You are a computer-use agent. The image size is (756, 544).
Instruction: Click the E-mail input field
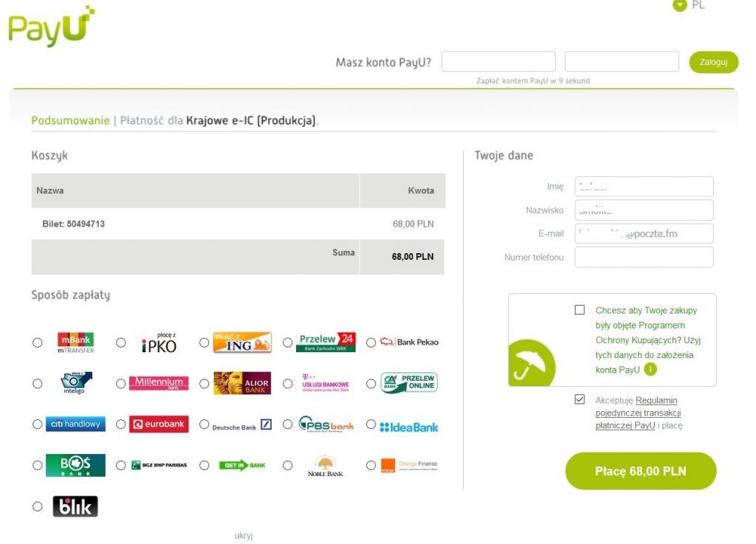click(x=644, y=234)
